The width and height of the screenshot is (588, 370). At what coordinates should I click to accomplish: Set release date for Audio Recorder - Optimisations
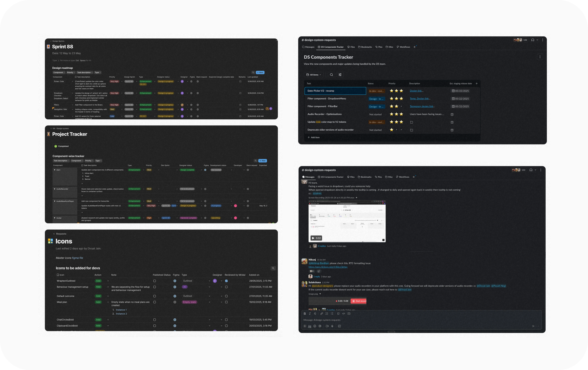click(x=452, y=114)
